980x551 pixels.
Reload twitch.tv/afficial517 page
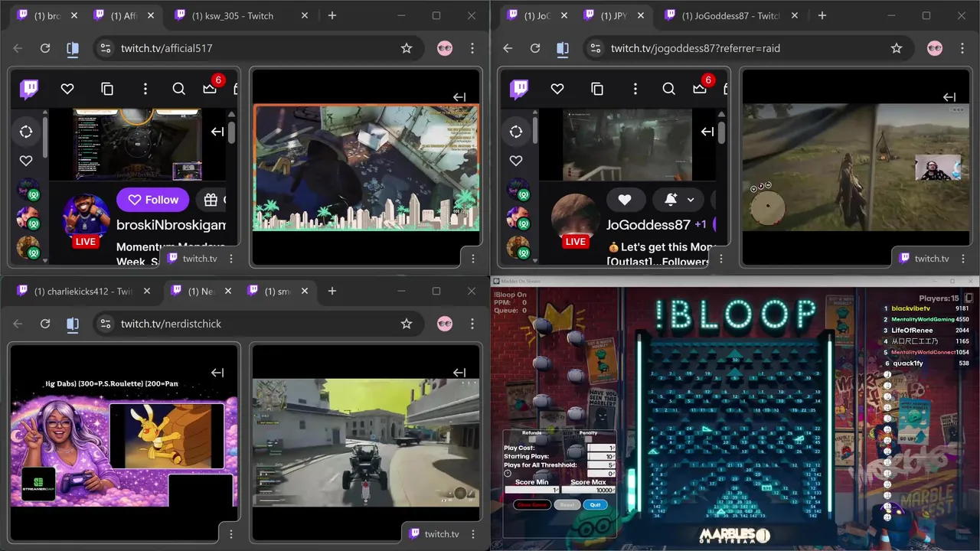(x=45, y=48)
